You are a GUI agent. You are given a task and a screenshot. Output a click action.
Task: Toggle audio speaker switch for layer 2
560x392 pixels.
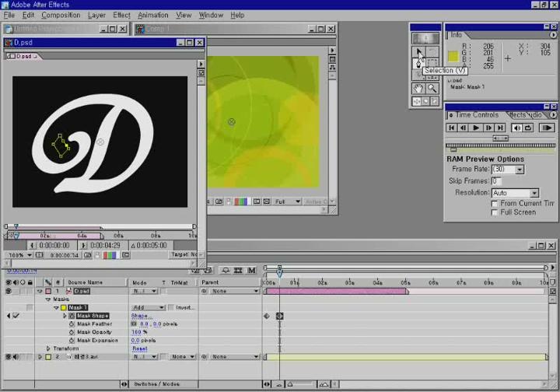point(16,357)
